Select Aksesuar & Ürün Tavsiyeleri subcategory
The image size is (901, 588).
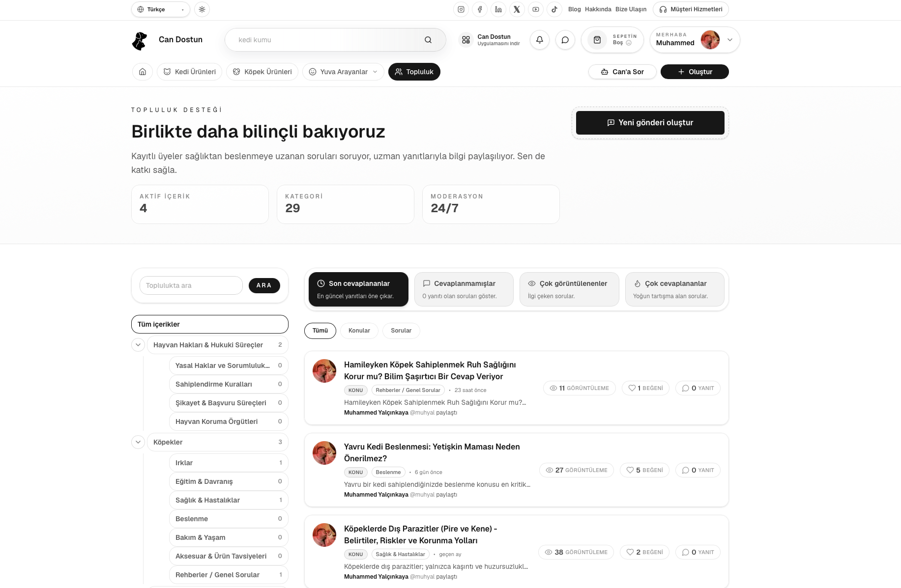coord(229,556)
